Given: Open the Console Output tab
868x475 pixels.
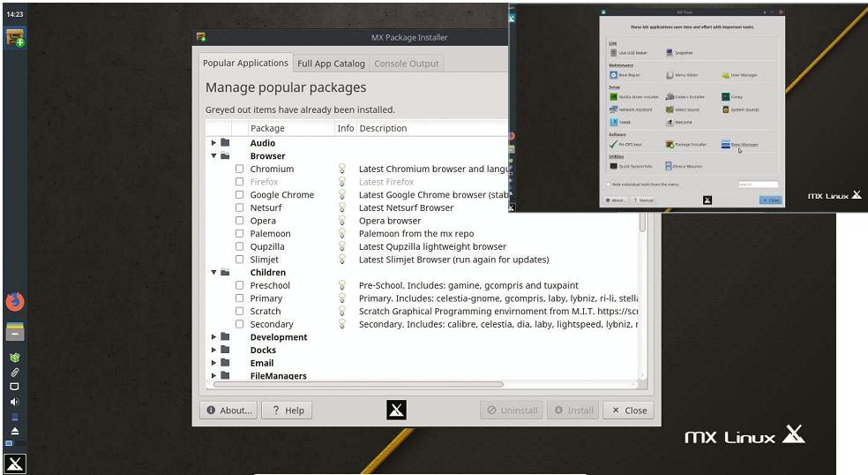Looking at the screenshot, I should pyautogui.click(x=407, y=64).
